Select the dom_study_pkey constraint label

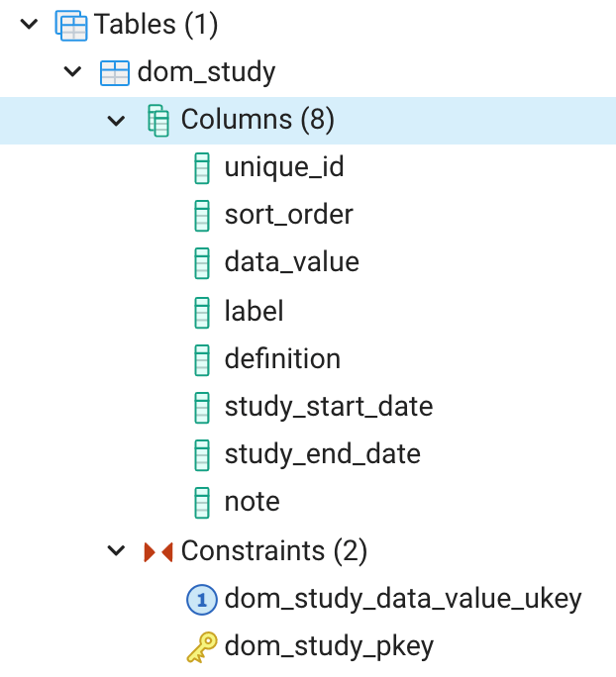pyautogui.click(x=329, y=647)
